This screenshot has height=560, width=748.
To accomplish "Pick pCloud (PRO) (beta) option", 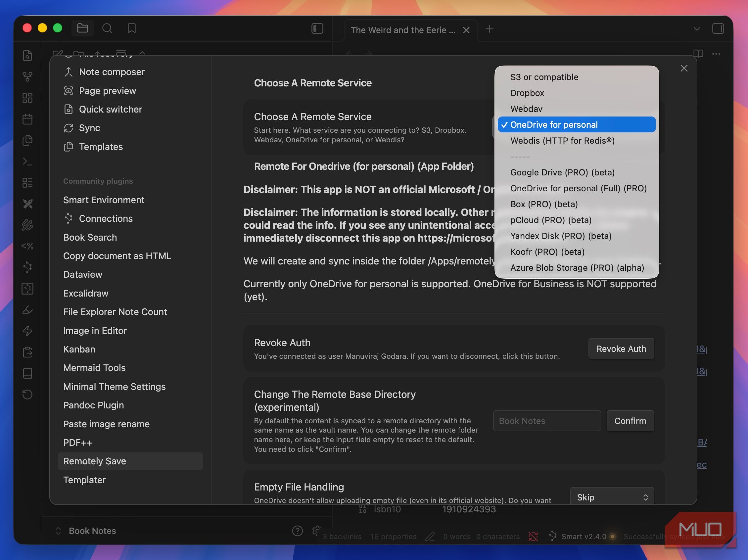I will click(577, 220).
